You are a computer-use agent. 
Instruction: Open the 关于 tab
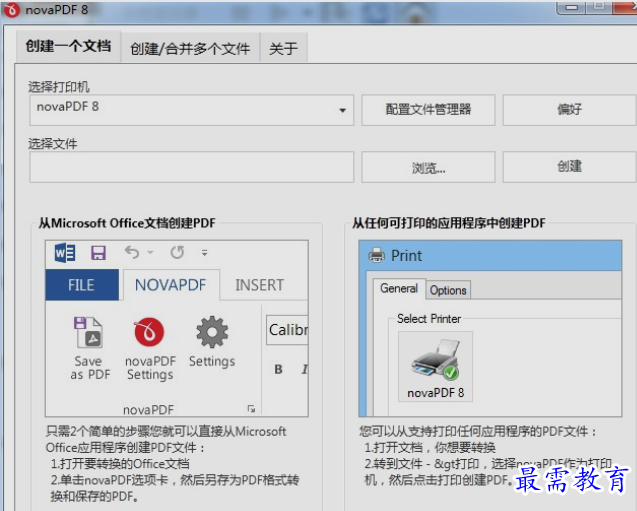click(x=283, y=48)
